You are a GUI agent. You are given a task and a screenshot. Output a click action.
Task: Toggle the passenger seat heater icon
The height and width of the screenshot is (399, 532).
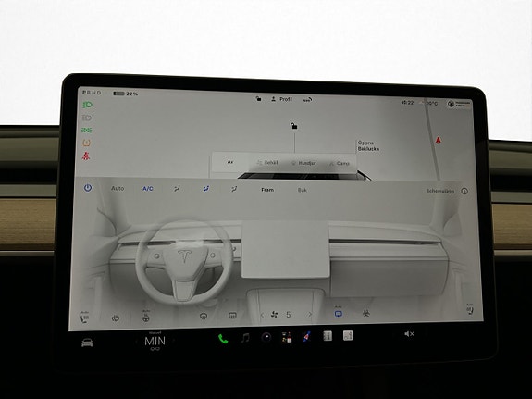[x=470, y=309]
